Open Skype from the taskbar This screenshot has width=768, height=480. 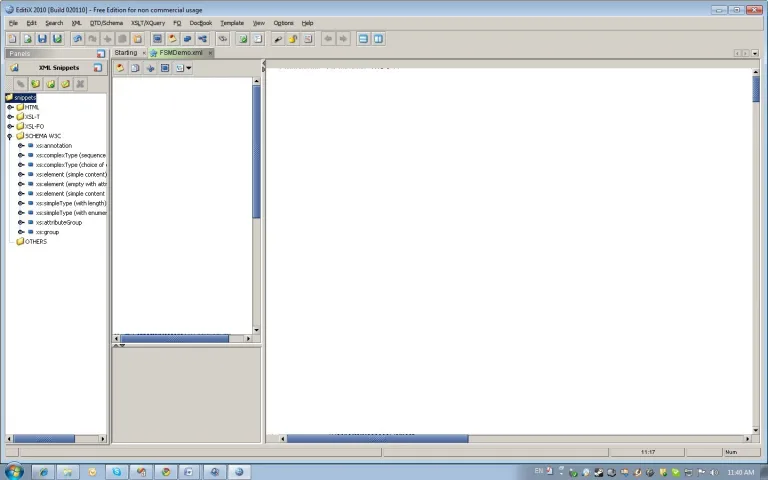point(117,472)
